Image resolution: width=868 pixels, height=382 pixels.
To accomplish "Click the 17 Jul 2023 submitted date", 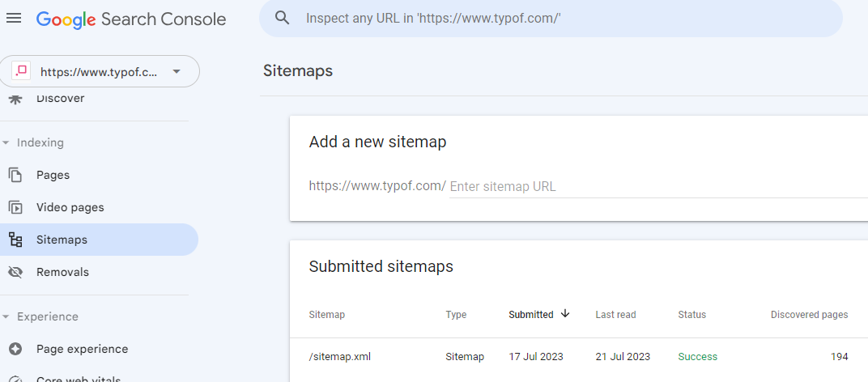I will pos(536,357).
